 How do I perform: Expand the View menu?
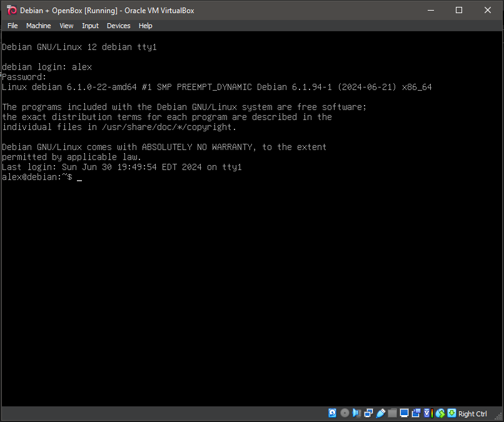tap(66, 26)
